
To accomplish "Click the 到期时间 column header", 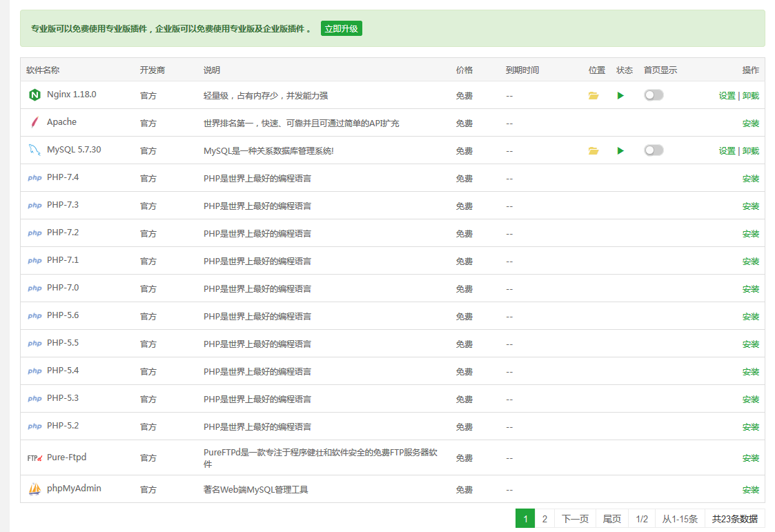I will point(522,70).
